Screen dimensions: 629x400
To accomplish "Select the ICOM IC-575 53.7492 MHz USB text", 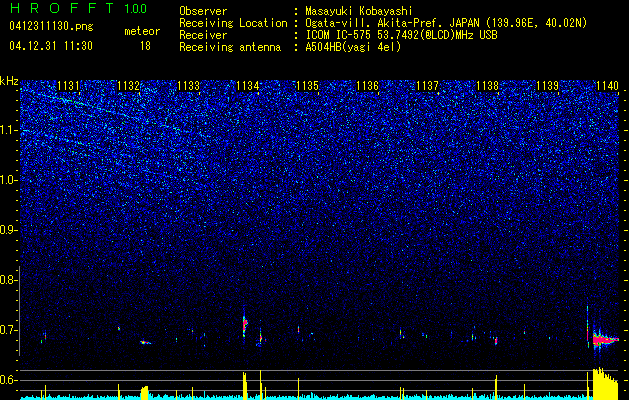I will point(401,35).
